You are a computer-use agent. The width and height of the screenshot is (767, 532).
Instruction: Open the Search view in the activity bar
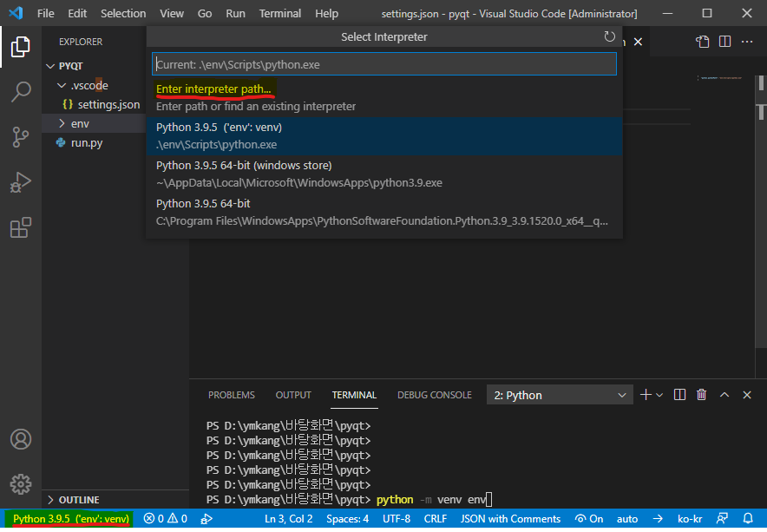pos(21,91)
